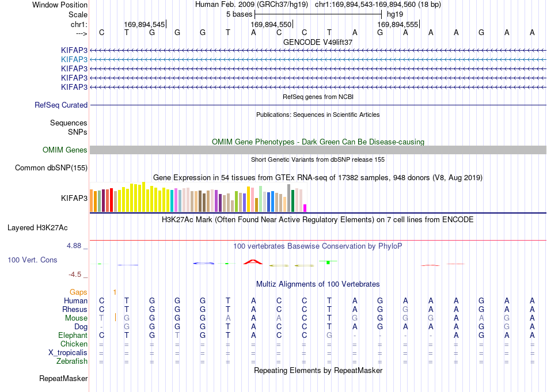Open the Layered H3K27Ac track label
The height and width of the screenshot is (392, 547).
37,228
